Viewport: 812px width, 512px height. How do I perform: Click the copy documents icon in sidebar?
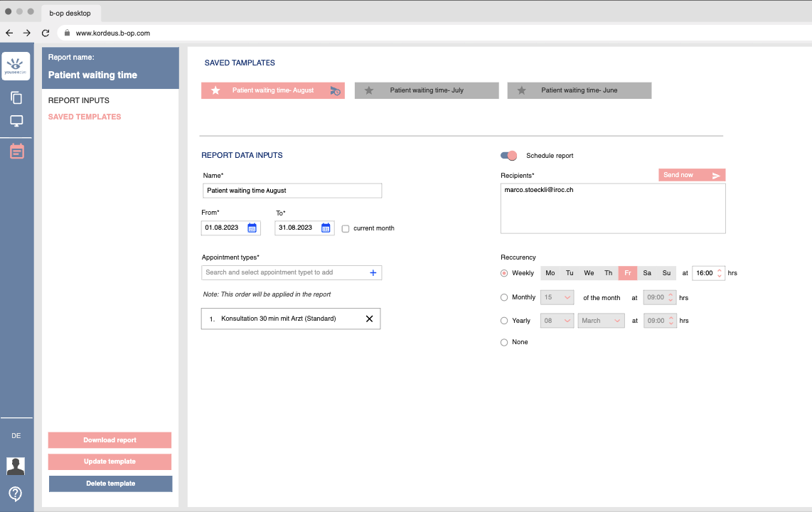tap(16, 98)
